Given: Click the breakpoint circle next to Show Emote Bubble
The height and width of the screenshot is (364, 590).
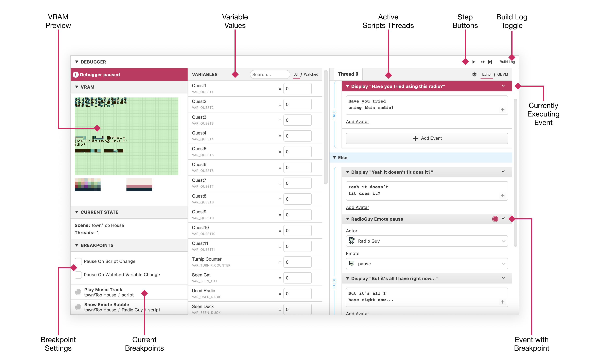Looking at the screenshot, I should click(78, 307).
